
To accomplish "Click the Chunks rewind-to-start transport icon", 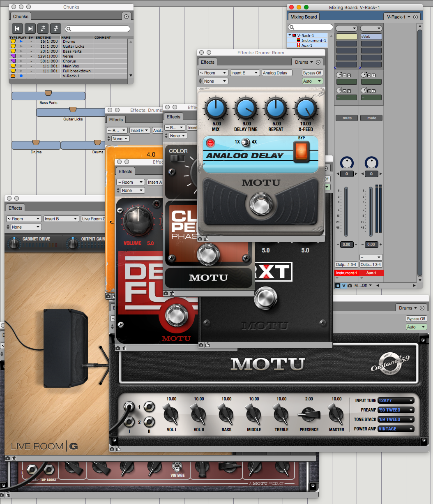I will (17, 28).
